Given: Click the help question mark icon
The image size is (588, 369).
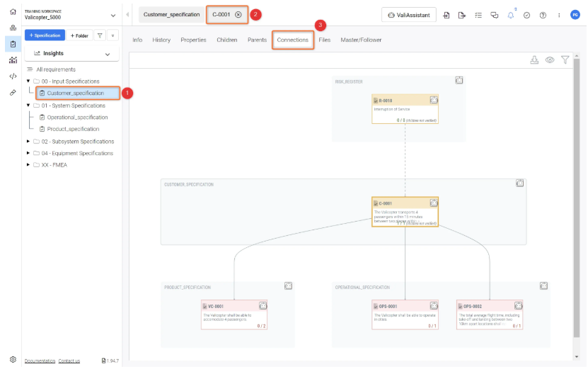Looking at the screenshot, I should [543, 15].
